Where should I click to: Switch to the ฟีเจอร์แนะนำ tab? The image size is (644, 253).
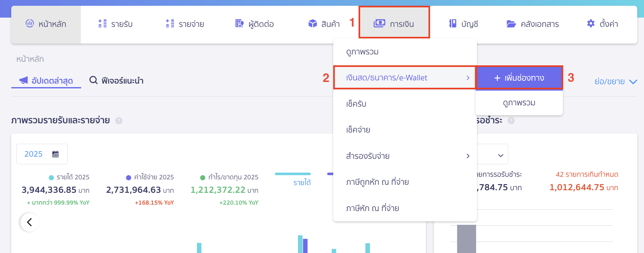coord(116,81)
